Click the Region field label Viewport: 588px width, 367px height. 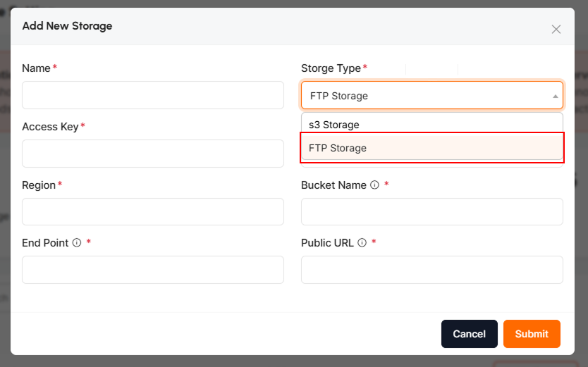pyautogui.click(x=39, y=185)
